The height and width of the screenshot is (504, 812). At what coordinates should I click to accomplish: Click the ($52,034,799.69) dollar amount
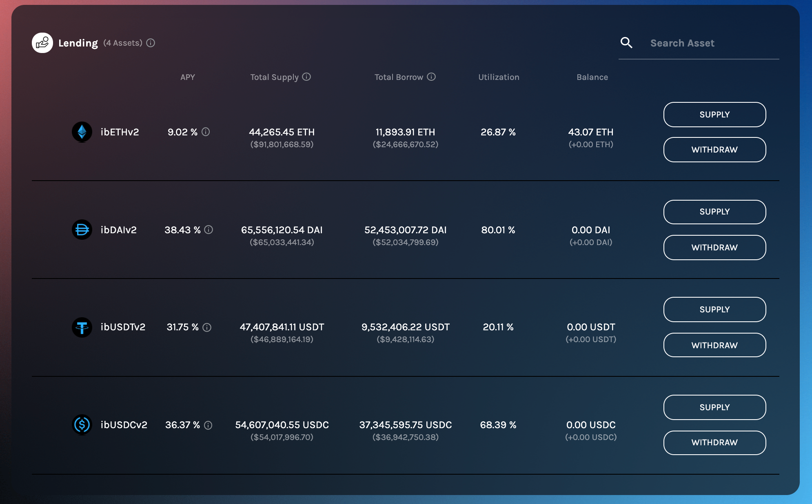click(406, 242)
